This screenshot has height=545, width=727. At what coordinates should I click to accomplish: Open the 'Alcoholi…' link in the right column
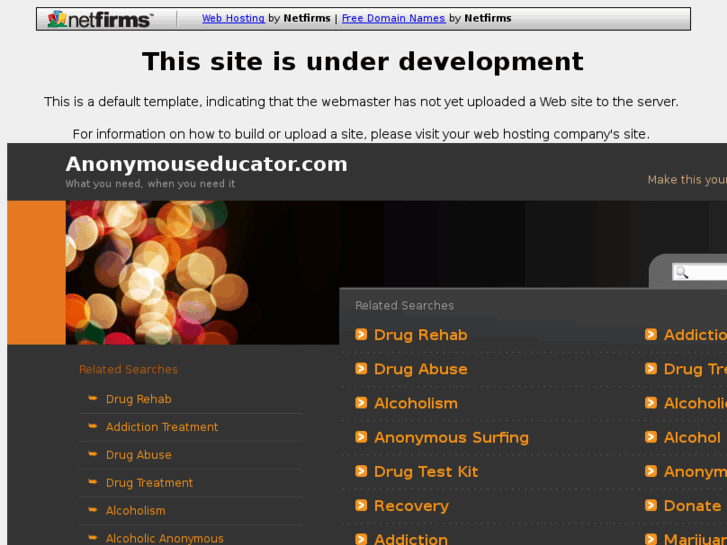click(x=695, y=404)
